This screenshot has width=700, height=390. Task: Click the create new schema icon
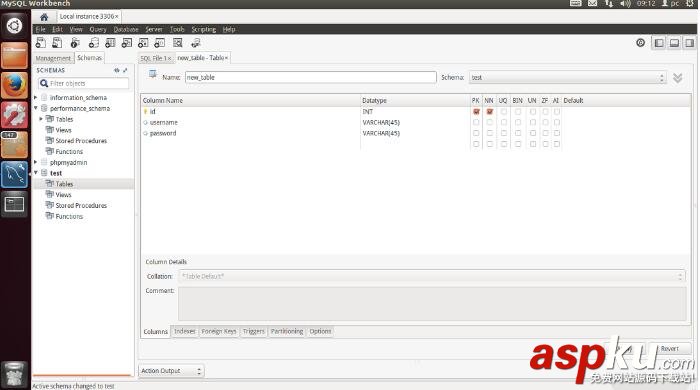pos(94,43)
